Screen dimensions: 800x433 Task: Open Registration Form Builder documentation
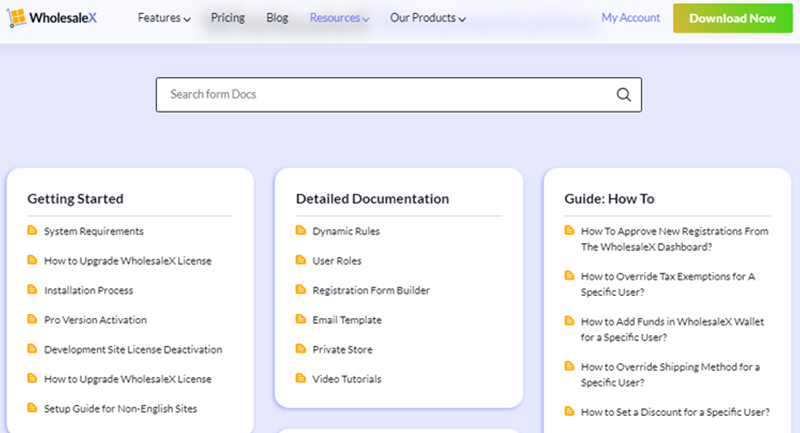point(371,290)
